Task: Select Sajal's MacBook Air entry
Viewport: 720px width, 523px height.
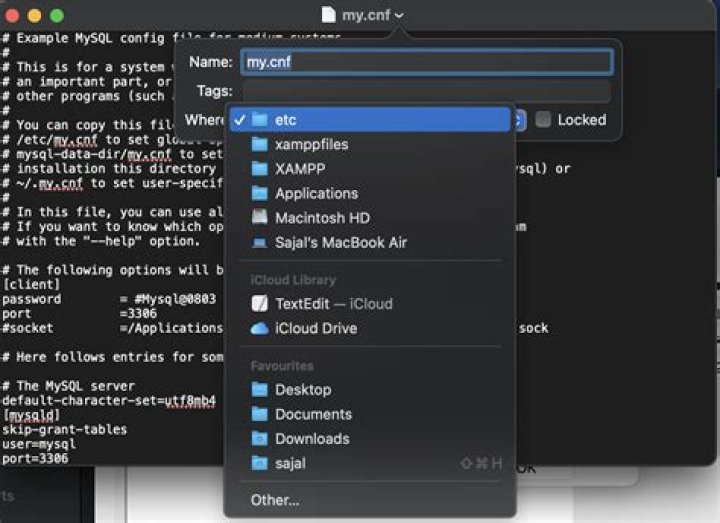Action: pos(370,242)
